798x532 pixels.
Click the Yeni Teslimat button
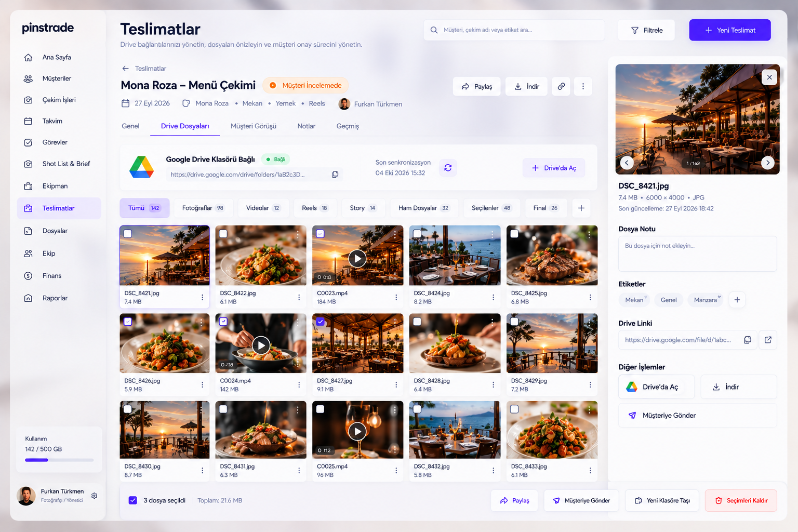tap(730, 30)
